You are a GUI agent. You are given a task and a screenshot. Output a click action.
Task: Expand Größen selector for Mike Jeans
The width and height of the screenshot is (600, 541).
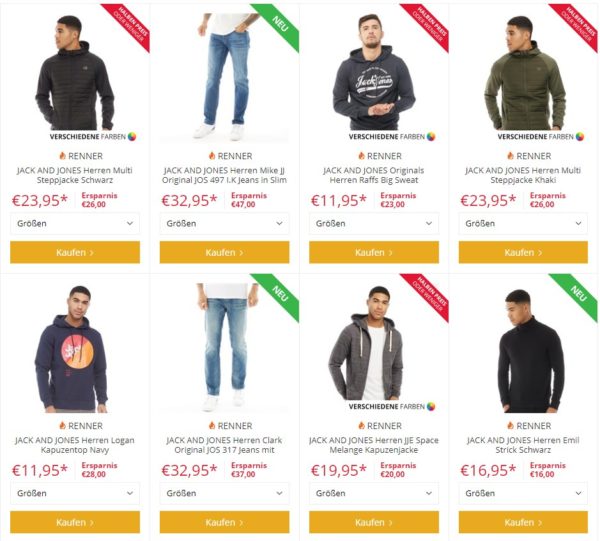[224, 224]
